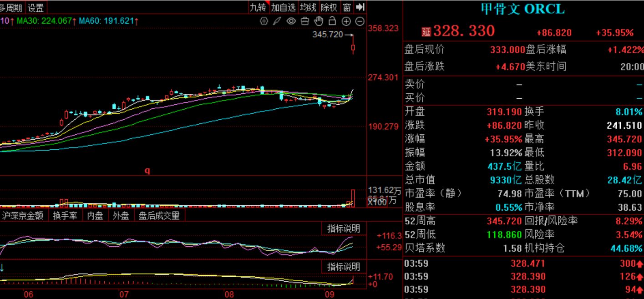Toggle 均线 moving averages
The height and width of the screenshot is (299, 644).
[308, 7]
